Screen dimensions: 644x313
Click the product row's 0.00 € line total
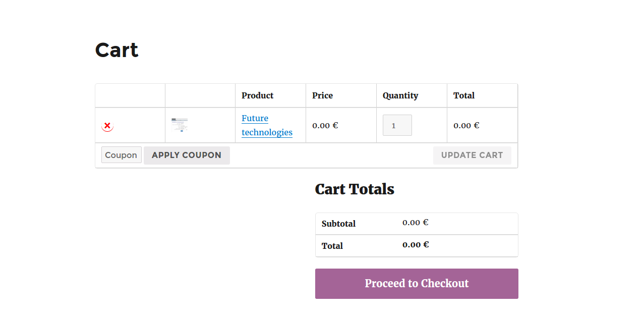466,125
